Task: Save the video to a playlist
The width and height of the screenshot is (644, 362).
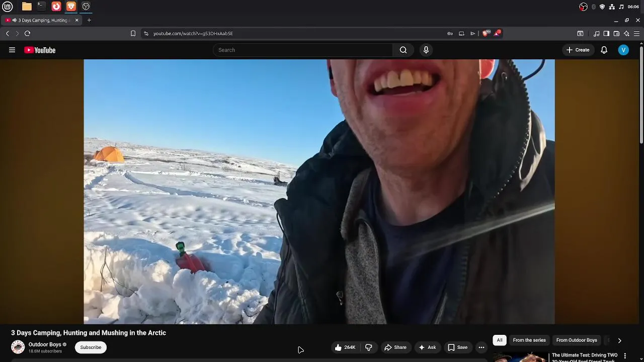Action: coord(457,347)
